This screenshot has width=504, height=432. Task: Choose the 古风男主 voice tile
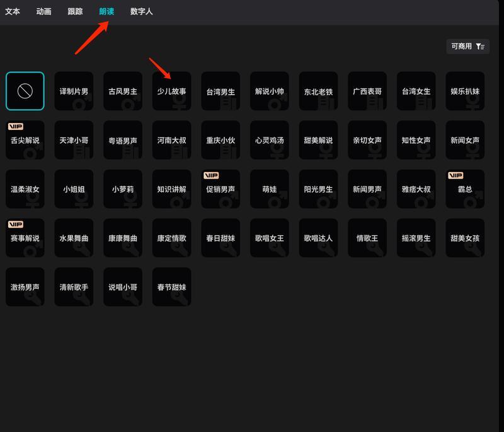123,91
